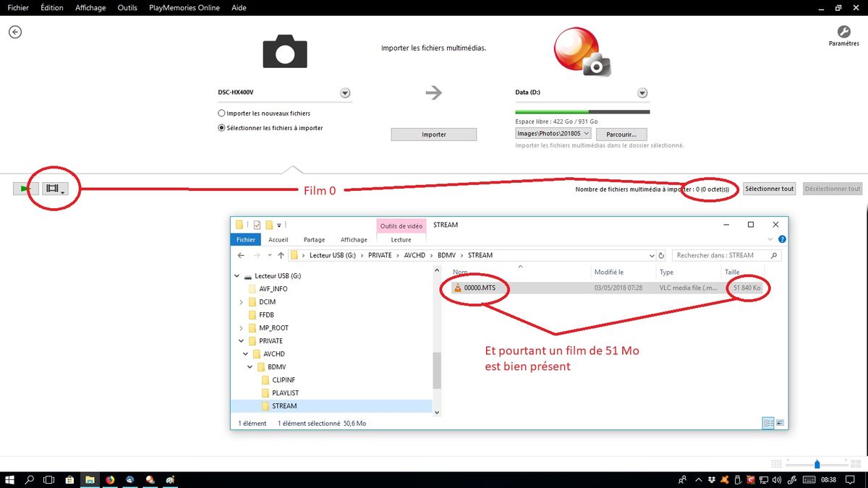Click the 00000.MTS file icon
Screen dimensions: 868x488
(x=457, y=288)
